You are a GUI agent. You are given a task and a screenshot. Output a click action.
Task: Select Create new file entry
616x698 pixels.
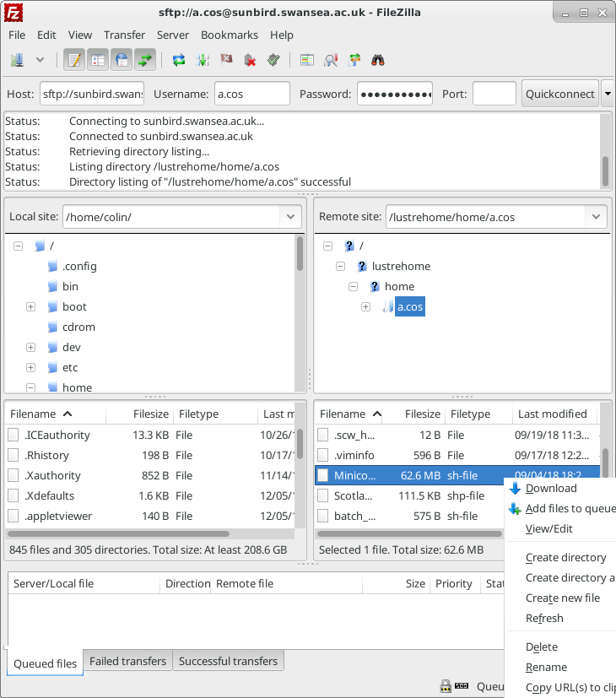pyautogui.click(x=561, y=598)
